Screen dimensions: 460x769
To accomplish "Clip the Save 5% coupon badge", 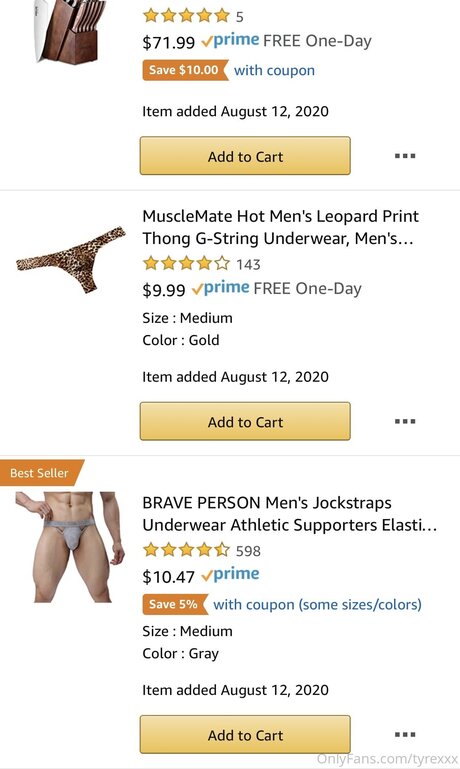I will pos(175,604).
